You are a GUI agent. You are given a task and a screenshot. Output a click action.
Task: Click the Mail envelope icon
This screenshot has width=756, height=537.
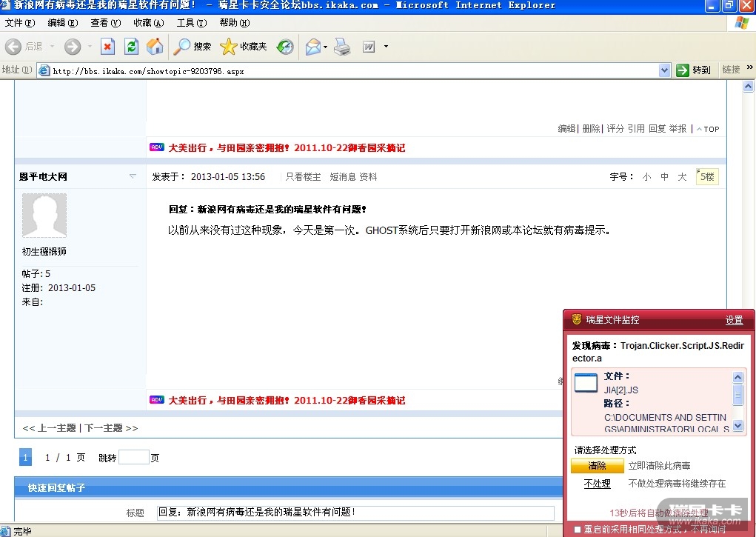tap(313, 47)
